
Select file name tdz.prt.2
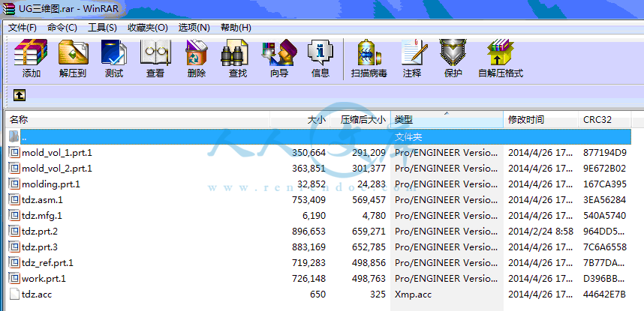[x=40, y=232]
